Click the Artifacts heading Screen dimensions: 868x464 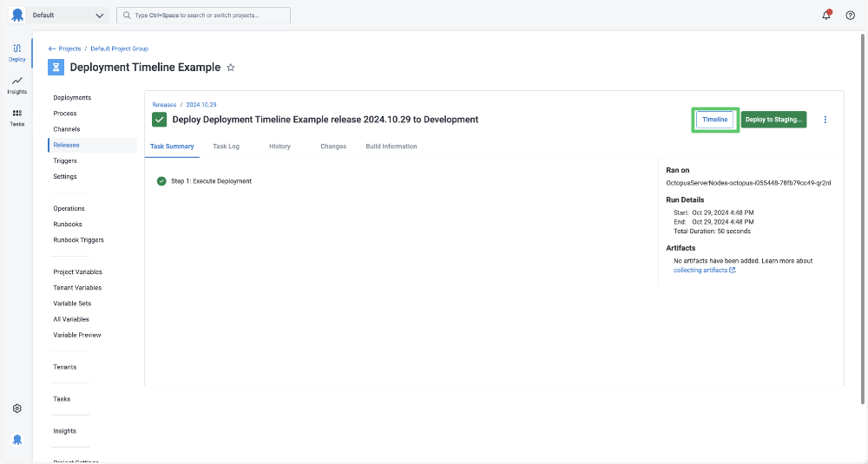(681, 248)
